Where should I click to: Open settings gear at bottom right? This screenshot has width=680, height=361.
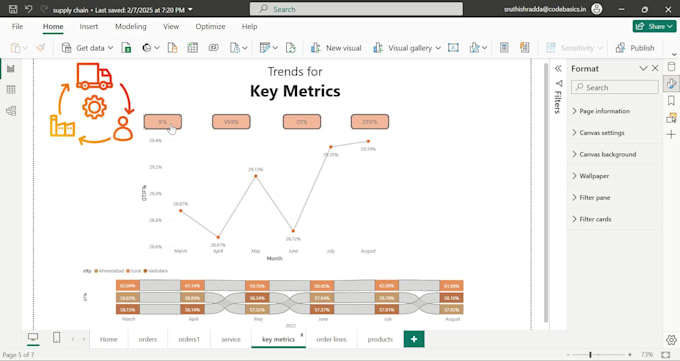[671, 340]
